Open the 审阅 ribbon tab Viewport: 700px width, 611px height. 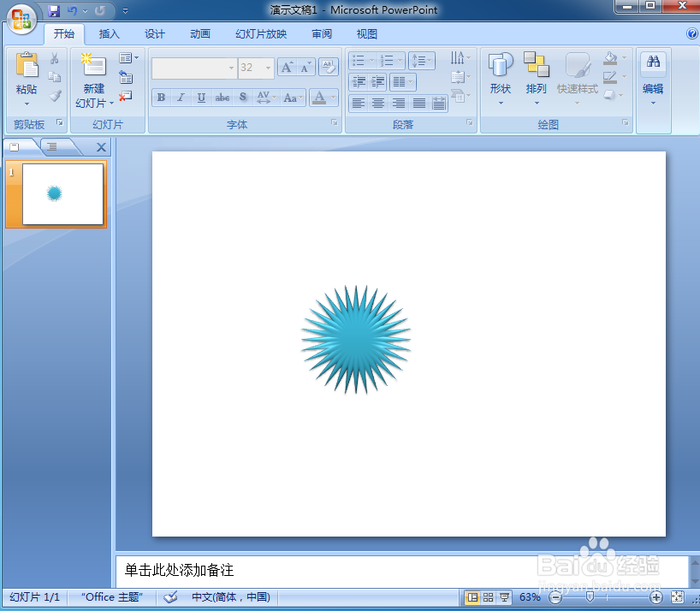pyautogui.click(x=322, y=34)
